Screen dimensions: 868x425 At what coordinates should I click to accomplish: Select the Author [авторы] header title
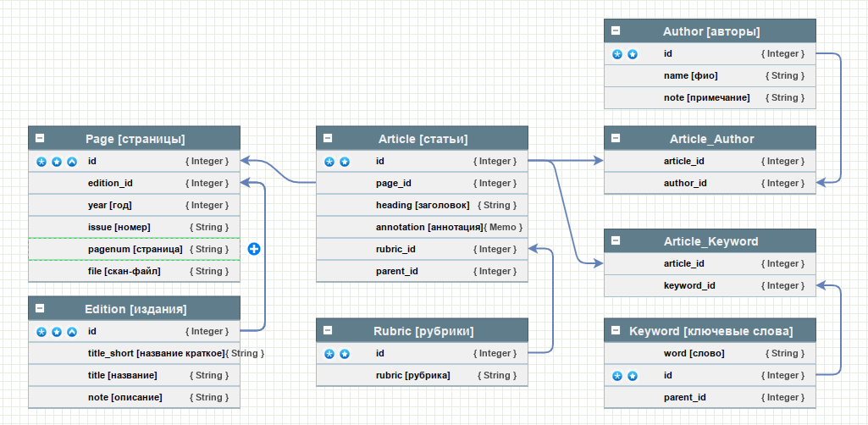click(x=711, y=32)
